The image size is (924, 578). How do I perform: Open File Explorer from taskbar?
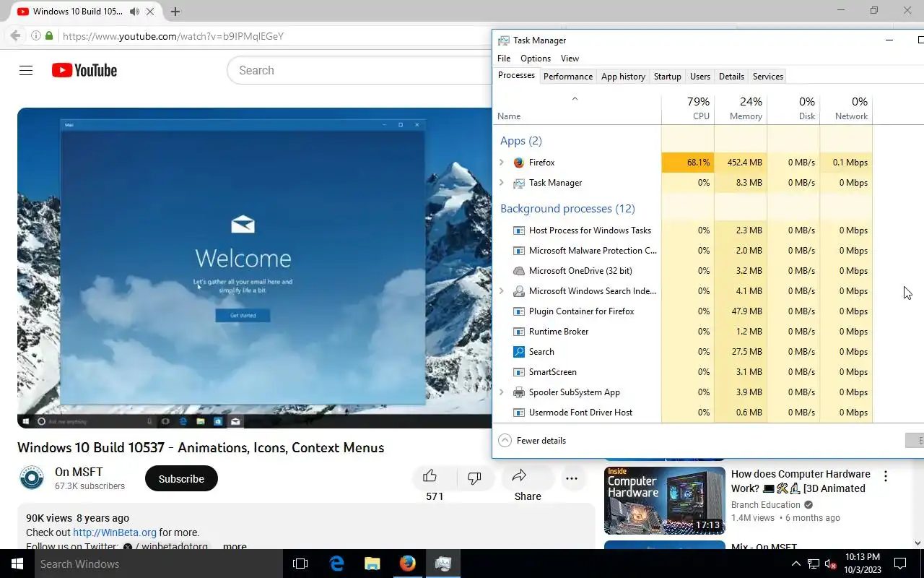click(372, 564)
